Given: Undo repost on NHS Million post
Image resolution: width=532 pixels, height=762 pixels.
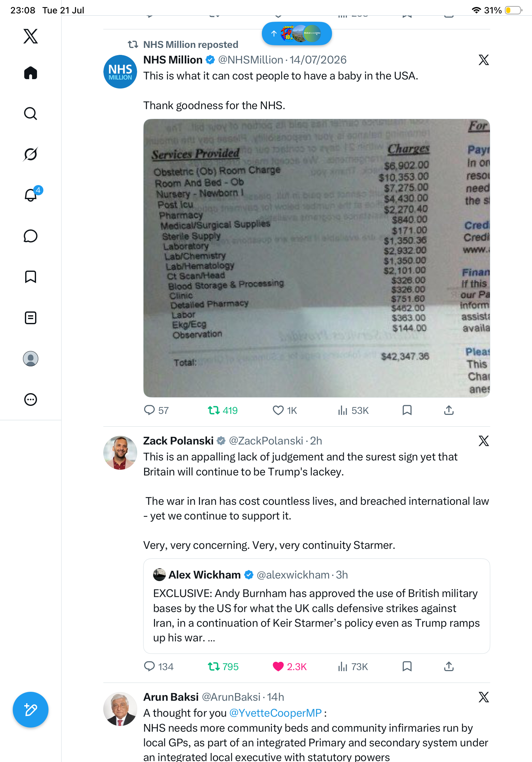Looking at the screenshot, I should 223,411.
